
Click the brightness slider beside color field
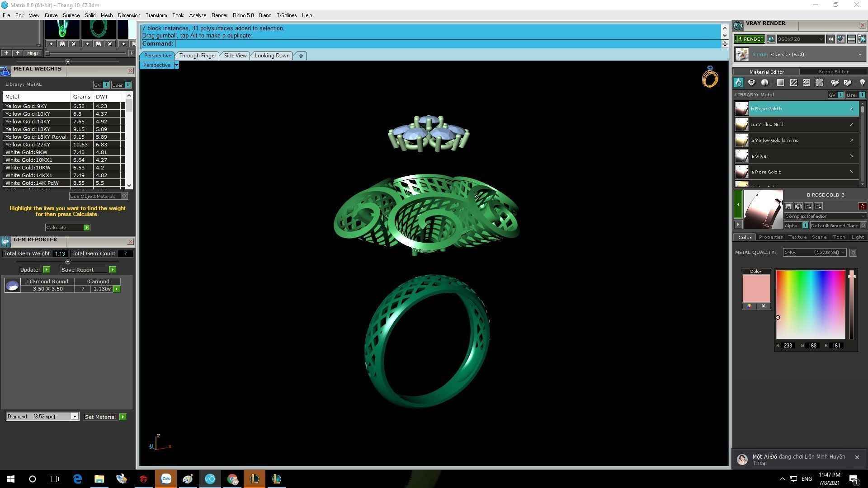(852, 305)
